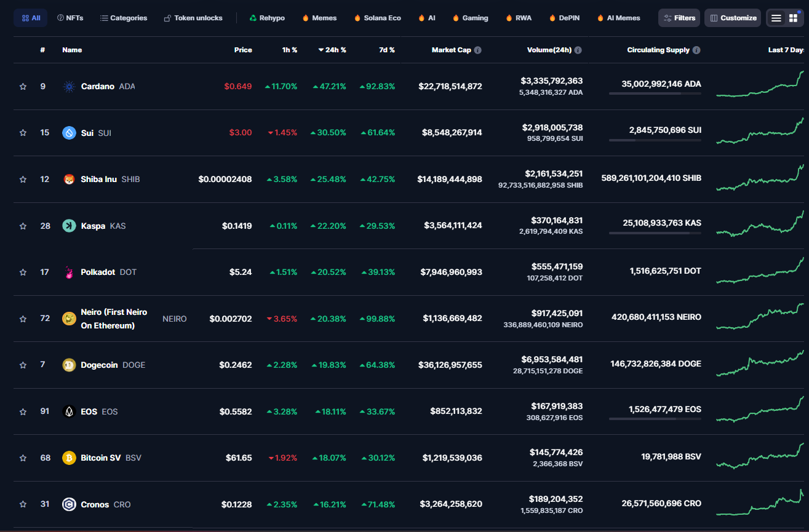Switch to the NFTs tab
Viewport: 809px width, 532px height.
70,18
